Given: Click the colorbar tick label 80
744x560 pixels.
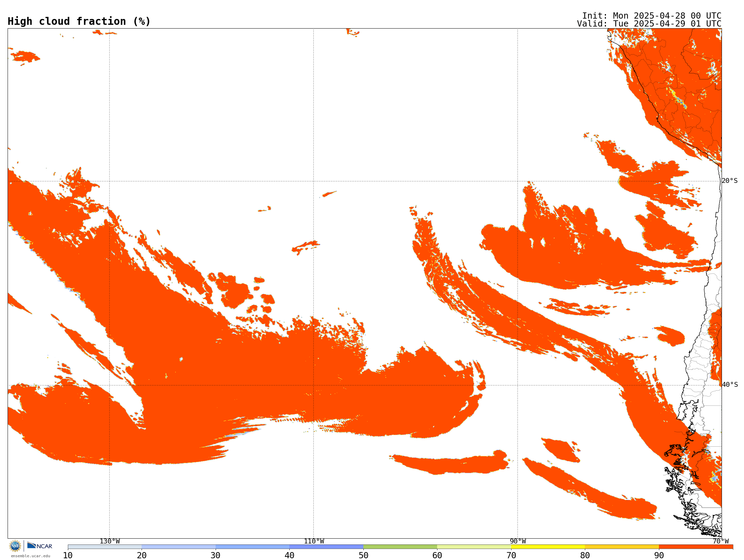Looking at the screenshot, I should pos(585,556).
